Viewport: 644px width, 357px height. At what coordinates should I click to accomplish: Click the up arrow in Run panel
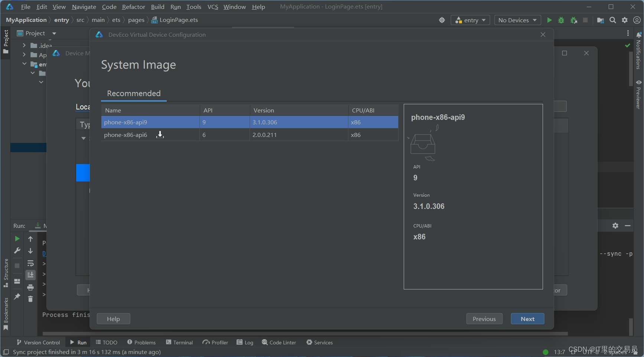pos(30,239)
